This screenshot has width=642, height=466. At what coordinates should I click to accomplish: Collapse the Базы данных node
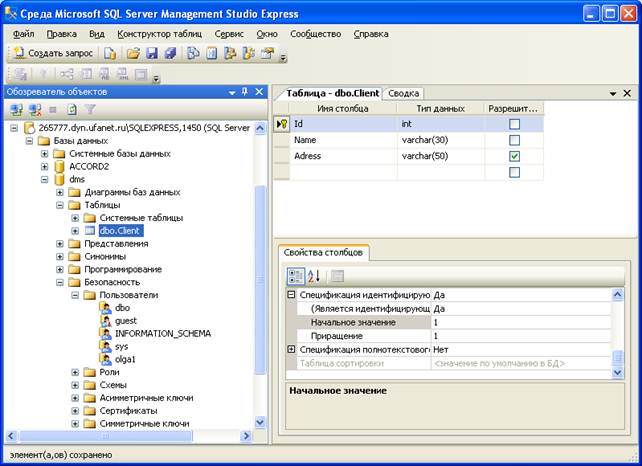click(x=29, y=141)
